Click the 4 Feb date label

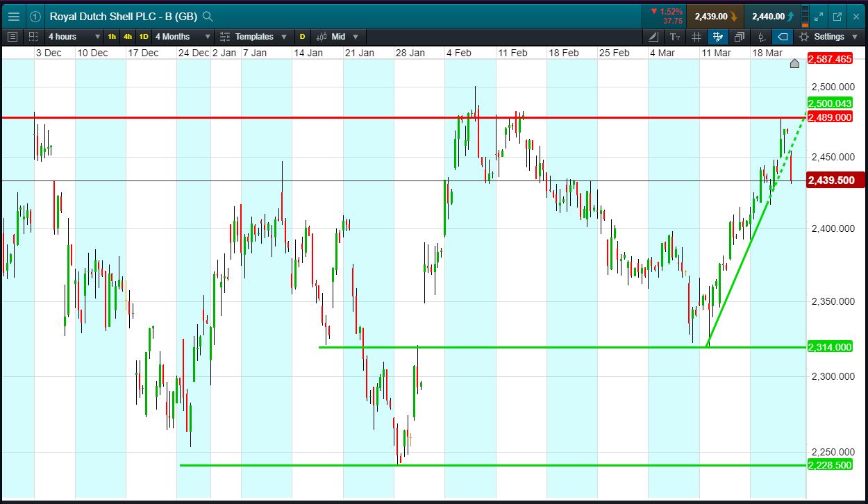coord(460,53)
